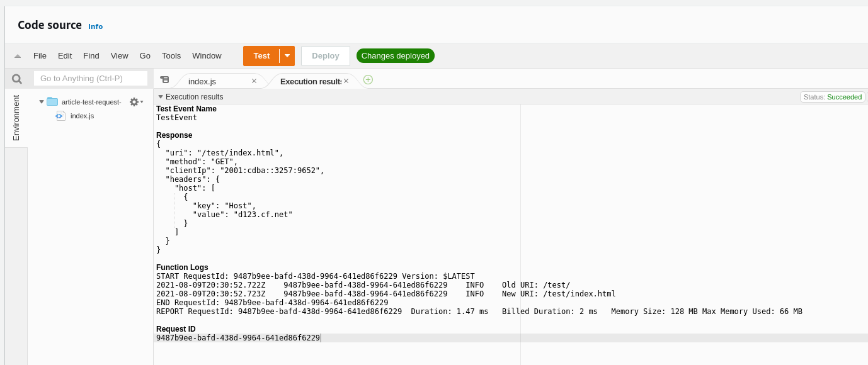Click the folder icon for article-test-request-
The image size is (868, 365).
tap(53, 101)
